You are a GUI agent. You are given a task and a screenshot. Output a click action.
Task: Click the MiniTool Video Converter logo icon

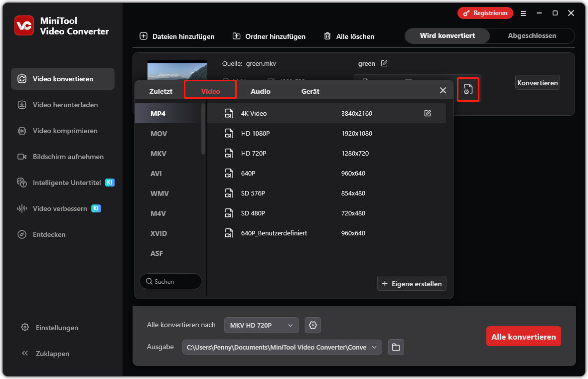pos(24,25)
